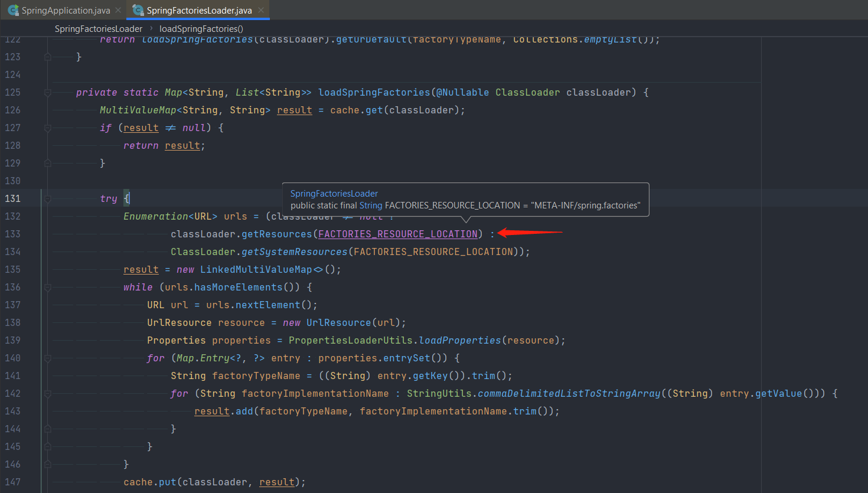Collapse the for loop fold at line 140
Viewport: 868px width, 493px height.
click(48, 358)
